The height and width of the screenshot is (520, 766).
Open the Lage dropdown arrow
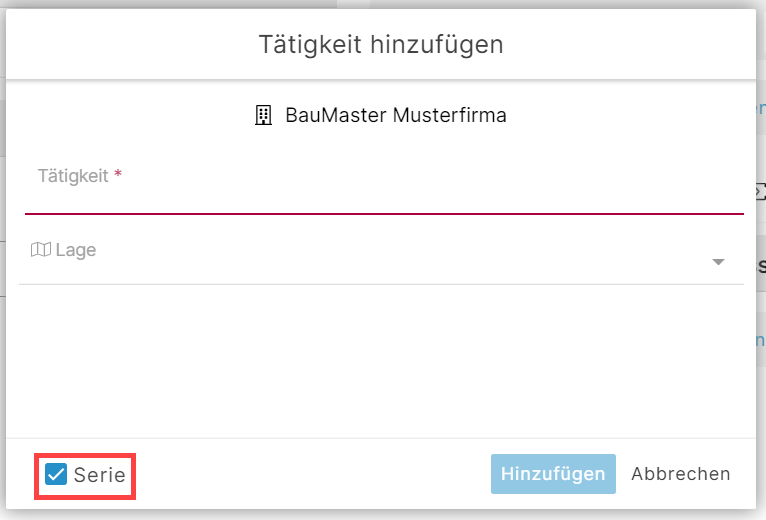point(718,262)
